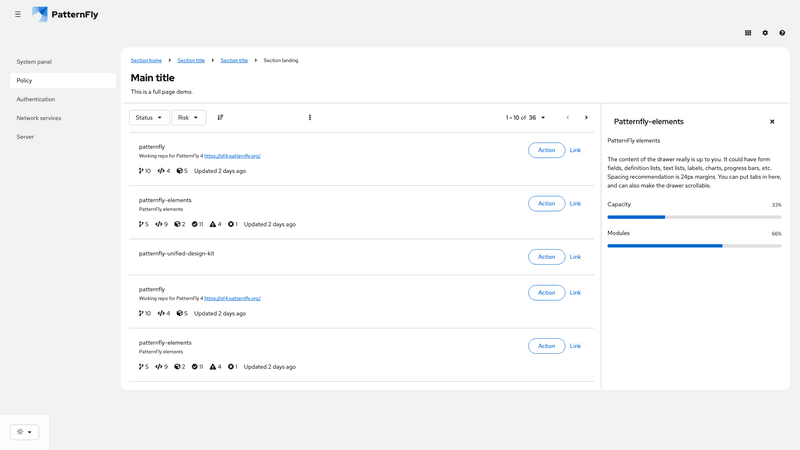Select Policy in sidebar navigation

(63, 81)
